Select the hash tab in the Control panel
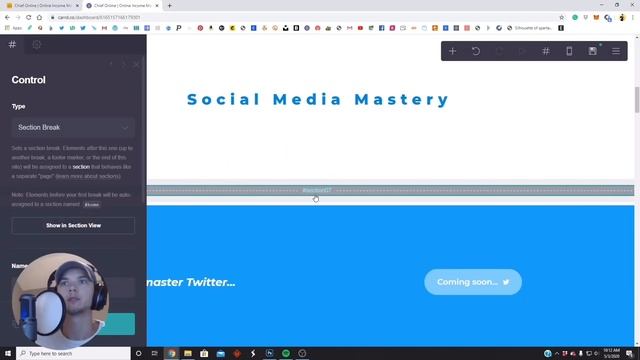This screenshot has height=360, width=640. point(12,44)
